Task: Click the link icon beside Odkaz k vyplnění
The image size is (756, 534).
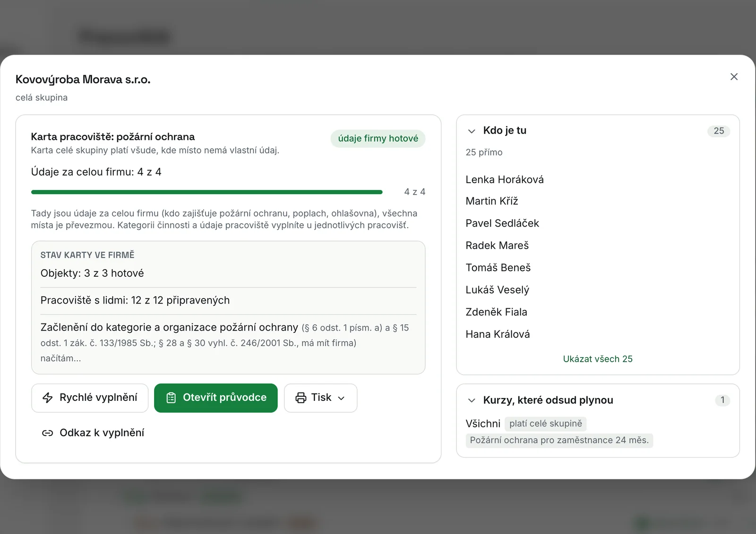Action: [x=48, y=433]
